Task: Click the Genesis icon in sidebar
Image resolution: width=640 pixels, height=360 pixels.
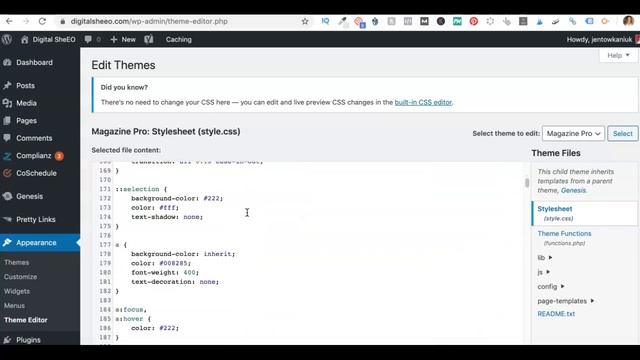Action: pos(7,196)
